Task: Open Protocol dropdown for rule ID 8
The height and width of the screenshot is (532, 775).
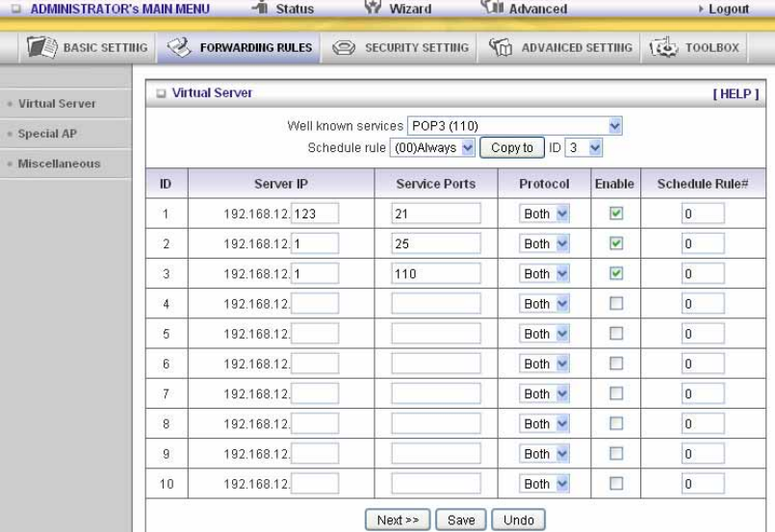Action: coord(544,424)
